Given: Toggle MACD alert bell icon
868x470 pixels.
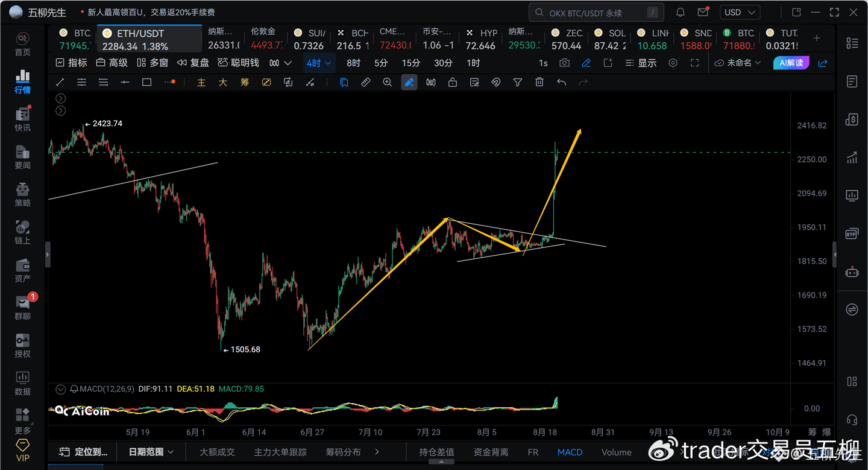Looking at the screenshot, I should [x=74, y=389].
